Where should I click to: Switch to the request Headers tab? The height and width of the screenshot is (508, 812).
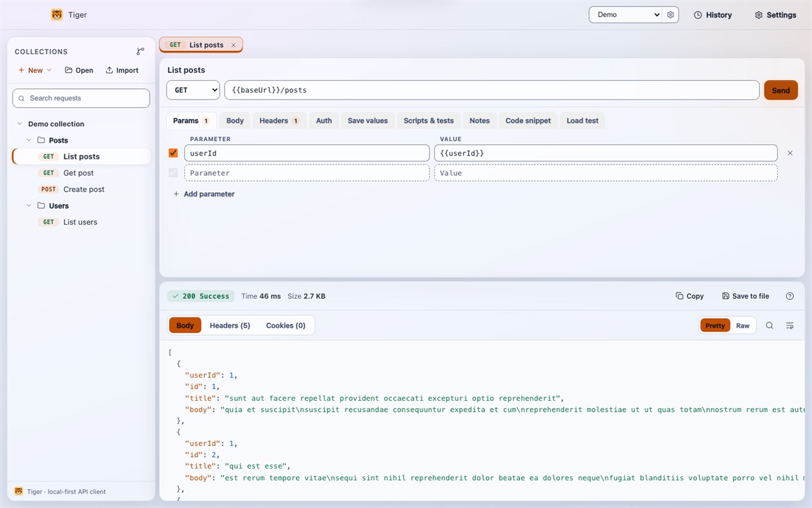tap(279, 121)
